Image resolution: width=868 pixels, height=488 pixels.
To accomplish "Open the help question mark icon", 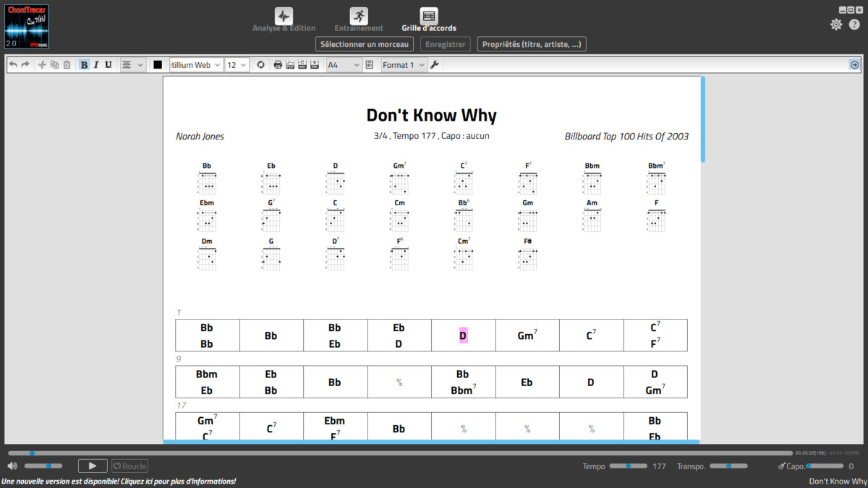I will pos(854,25).
